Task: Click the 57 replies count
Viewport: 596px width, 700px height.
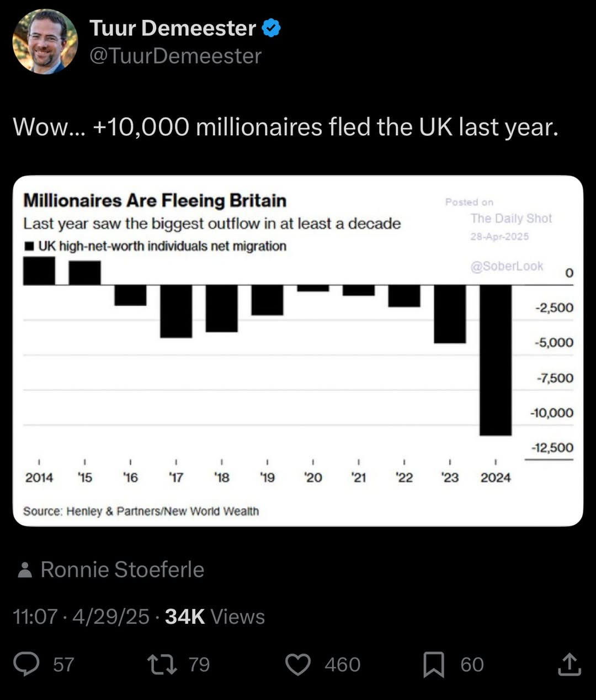Action: (63, 665)
